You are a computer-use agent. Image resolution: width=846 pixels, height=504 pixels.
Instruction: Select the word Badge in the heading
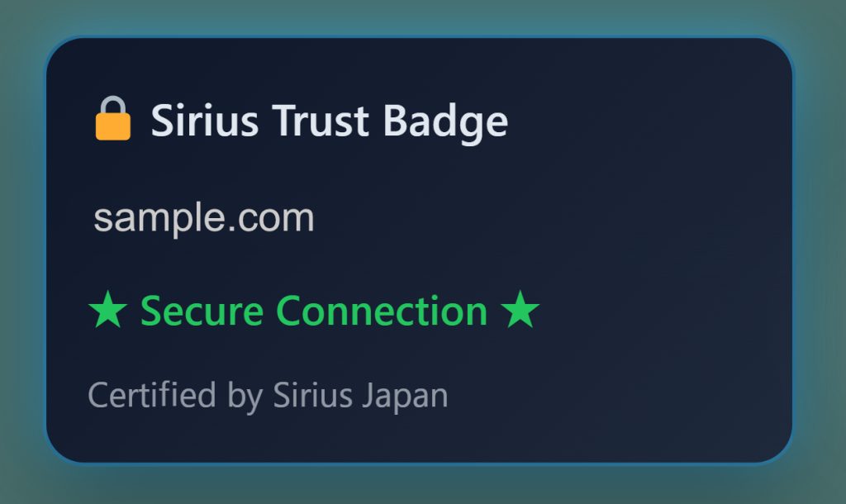click(x=445, y=123)
